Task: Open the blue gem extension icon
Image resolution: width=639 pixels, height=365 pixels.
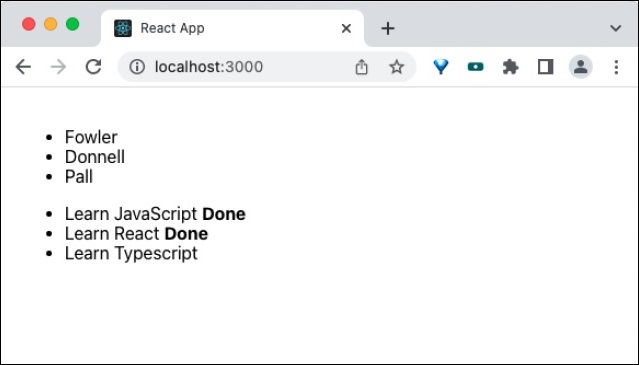Action: pyautogui.click(x=441, y=67)
